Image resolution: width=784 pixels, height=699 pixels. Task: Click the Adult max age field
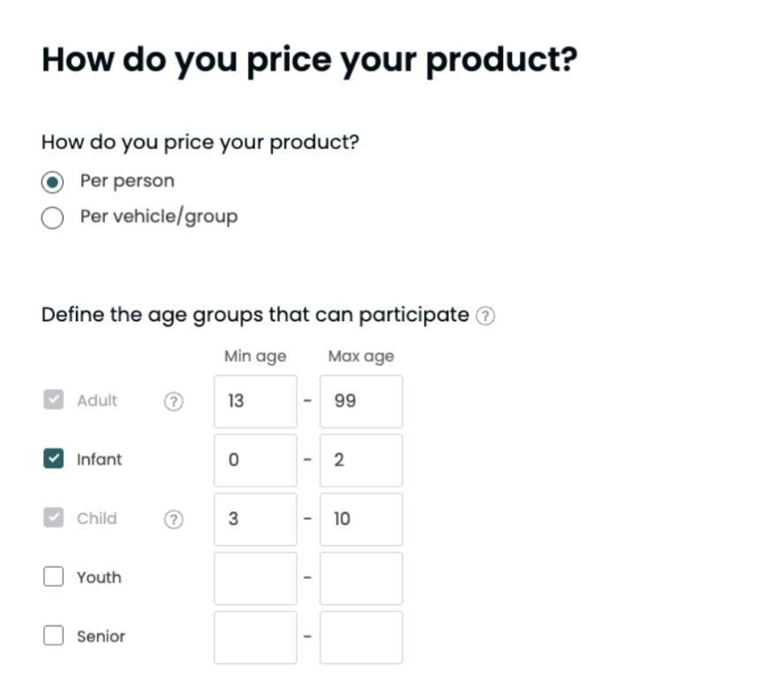[x=361, y=402]
